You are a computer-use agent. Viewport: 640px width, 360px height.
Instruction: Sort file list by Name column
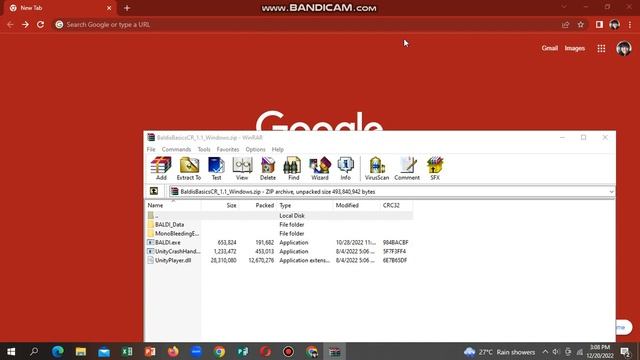173,205
